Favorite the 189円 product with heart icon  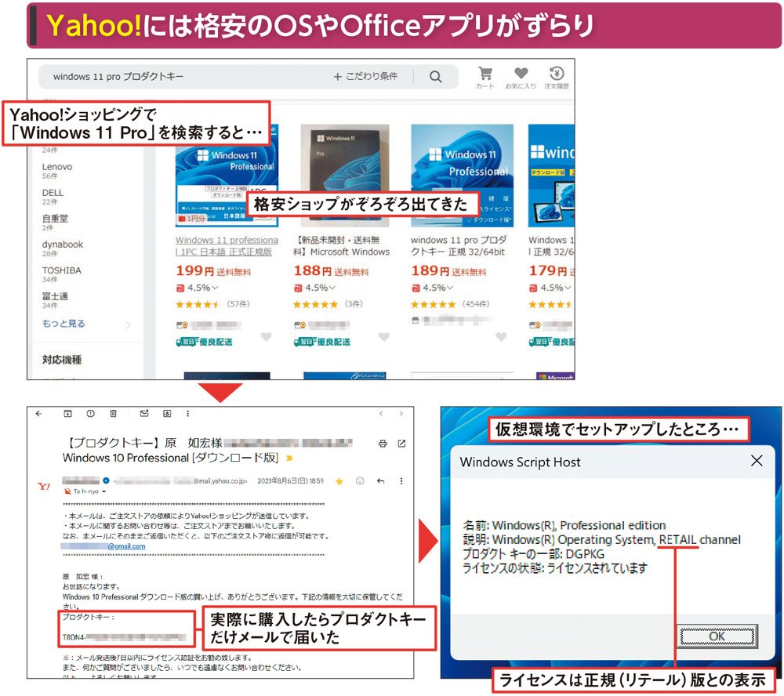pos(501,337)
